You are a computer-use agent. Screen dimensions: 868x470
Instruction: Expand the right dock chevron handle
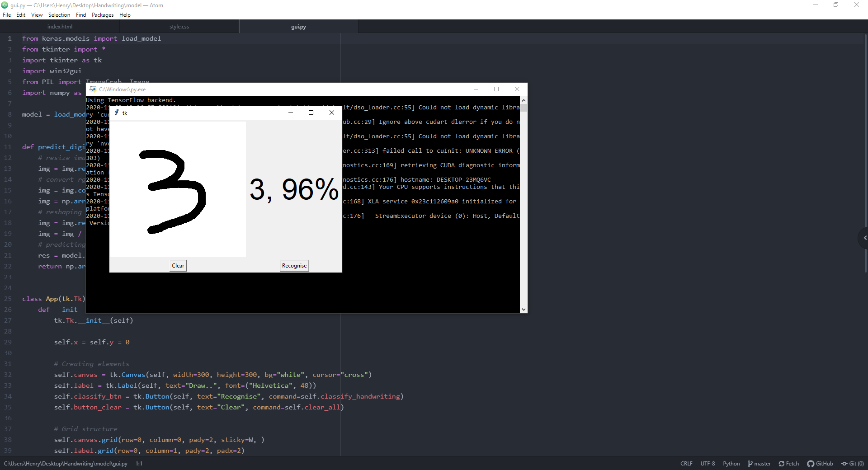(864, 238)
